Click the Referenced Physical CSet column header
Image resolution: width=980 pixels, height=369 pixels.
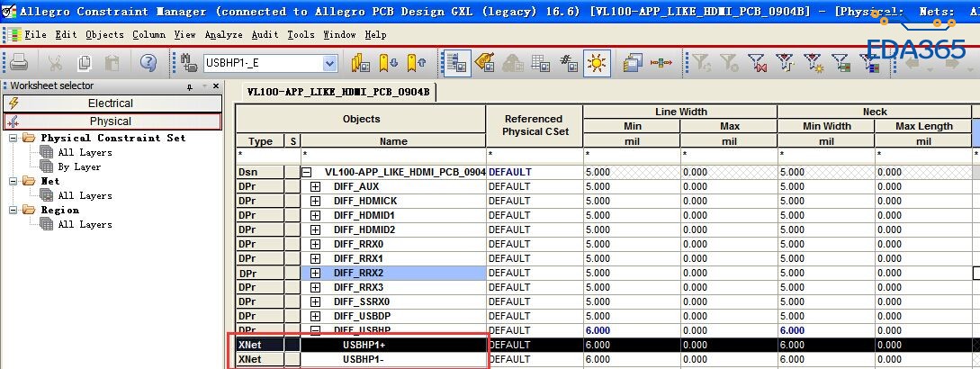point(534,125)
